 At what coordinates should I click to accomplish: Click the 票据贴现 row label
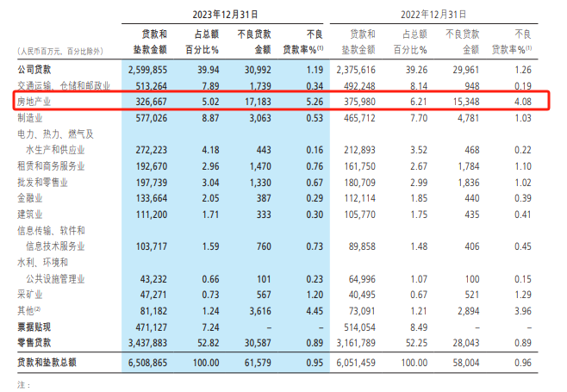pos(34,327)
